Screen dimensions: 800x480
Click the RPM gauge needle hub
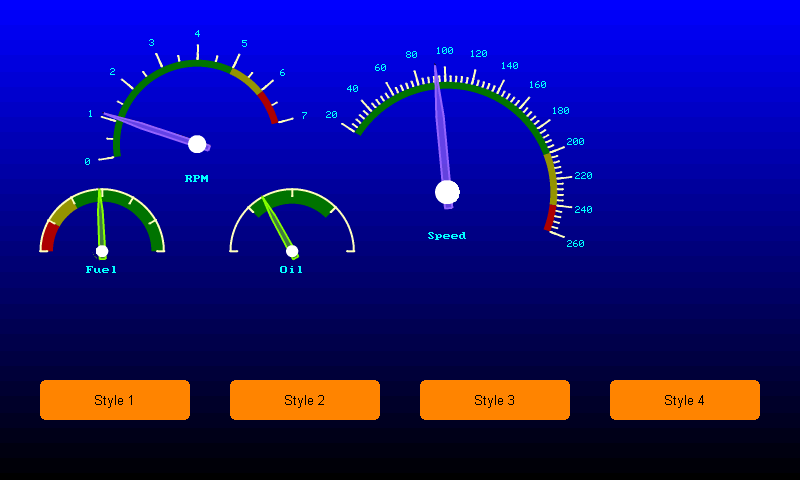(197, 144)
